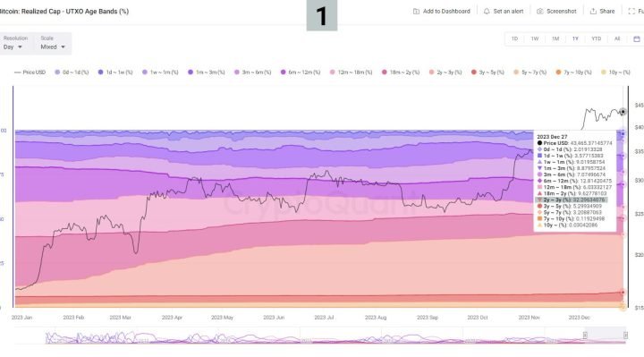The height and width of the screenshot is (357, 644).
Task: Toggle the 1d ~ 1w (%) legend series
Action: tap(115, 72)
